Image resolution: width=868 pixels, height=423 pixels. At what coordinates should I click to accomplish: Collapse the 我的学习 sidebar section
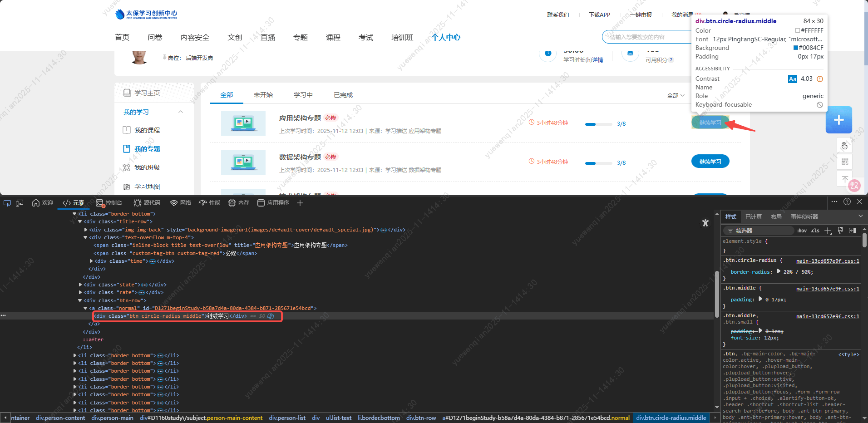coord(180,112)
